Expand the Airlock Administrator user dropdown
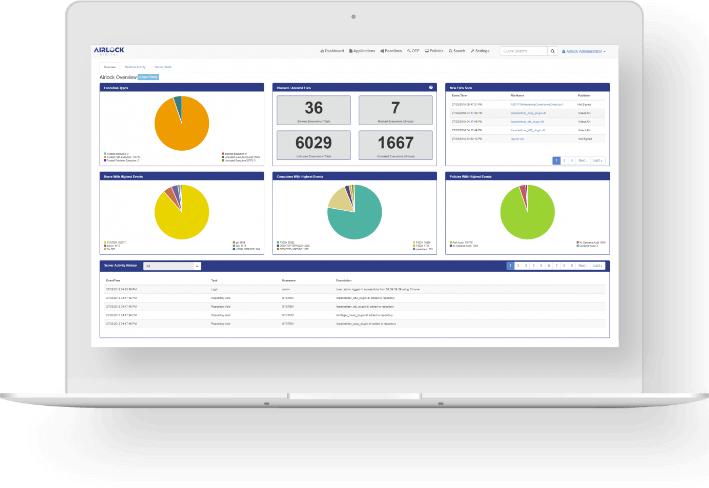Screen dimensions: 709x488 coord(584,52)
